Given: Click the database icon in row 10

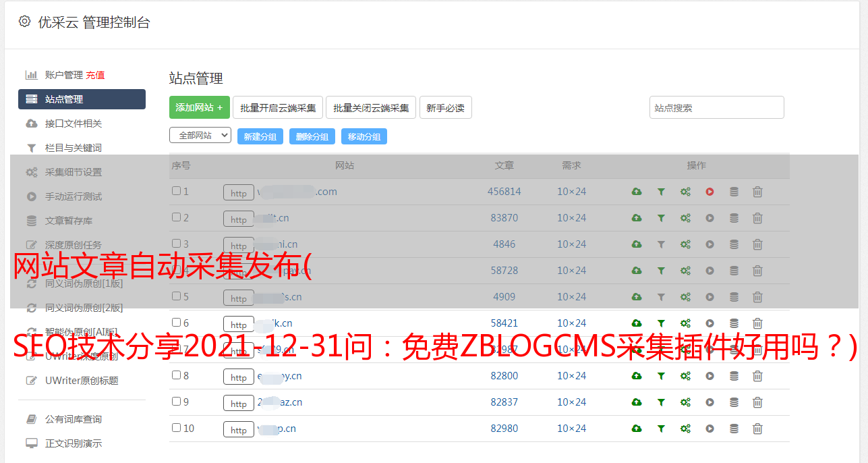Looking at the screenshot, I should pos(734,429).
